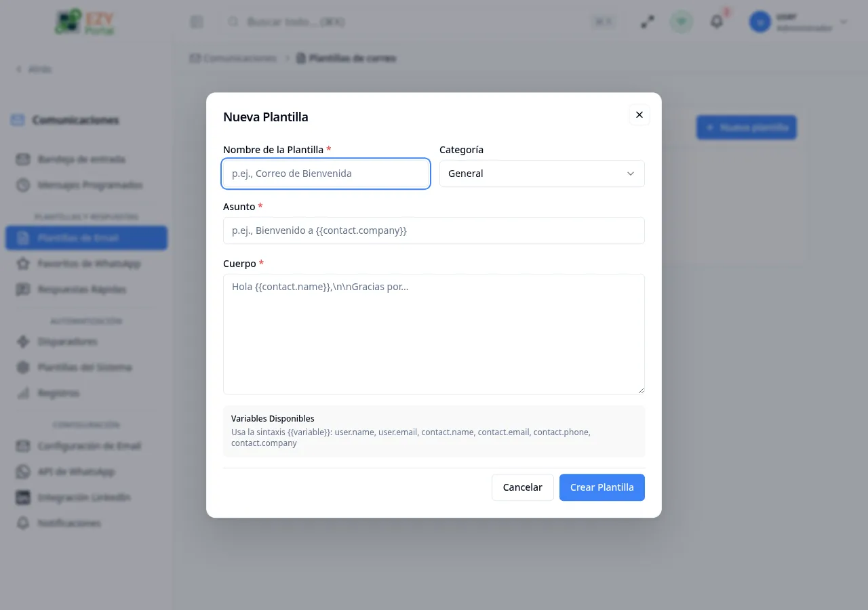Click the Nueva plantilla button behind dialog
The height and width of the screenshot is (610, 868).
pos(747,127)
